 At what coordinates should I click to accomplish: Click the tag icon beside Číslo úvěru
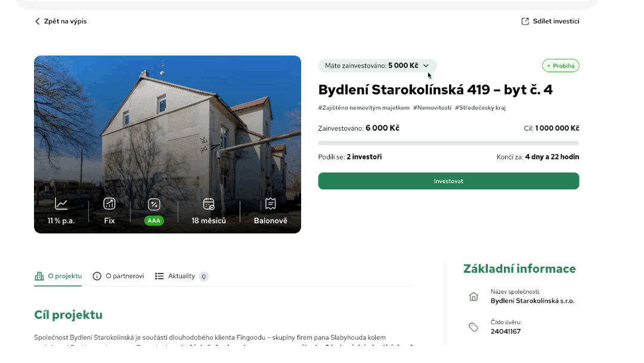coord(473,327)
